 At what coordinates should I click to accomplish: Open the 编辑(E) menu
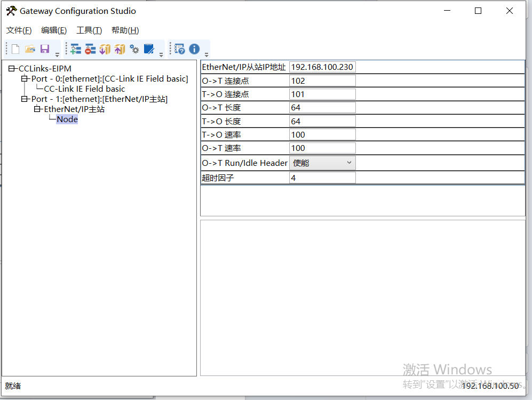point(54,30)
